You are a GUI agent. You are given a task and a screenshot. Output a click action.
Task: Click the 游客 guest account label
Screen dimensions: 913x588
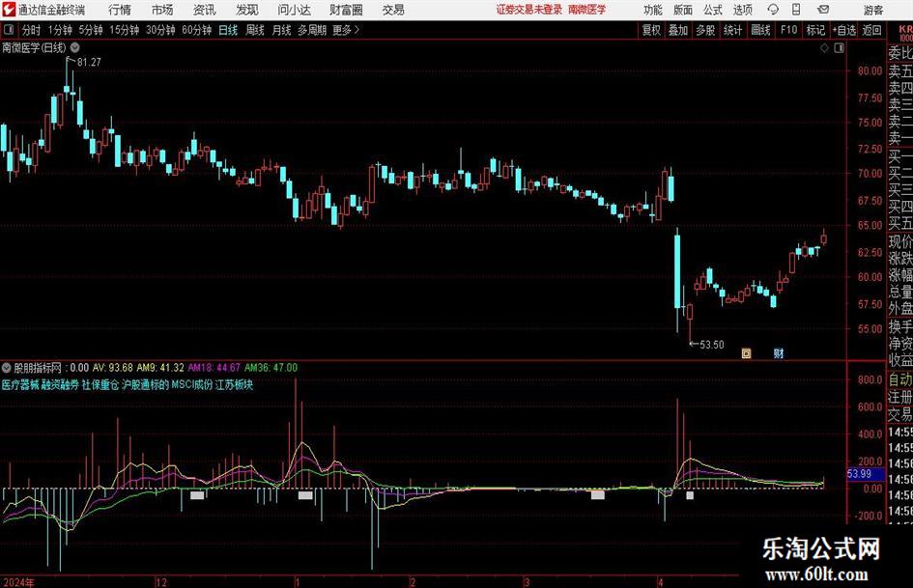click(873, 10)
